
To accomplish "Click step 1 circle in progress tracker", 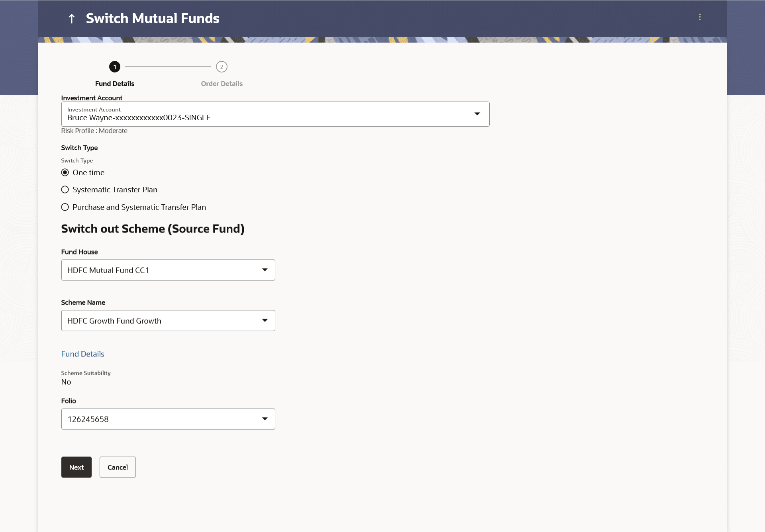I will (x=115, y=67).
